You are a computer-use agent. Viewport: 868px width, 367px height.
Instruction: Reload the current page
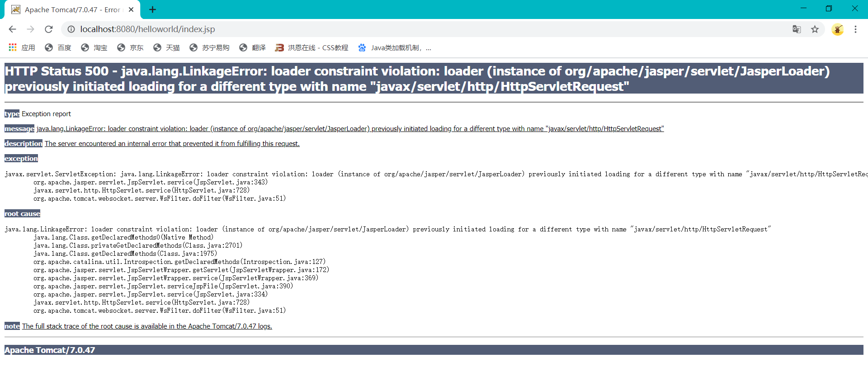tap(49, 29)
